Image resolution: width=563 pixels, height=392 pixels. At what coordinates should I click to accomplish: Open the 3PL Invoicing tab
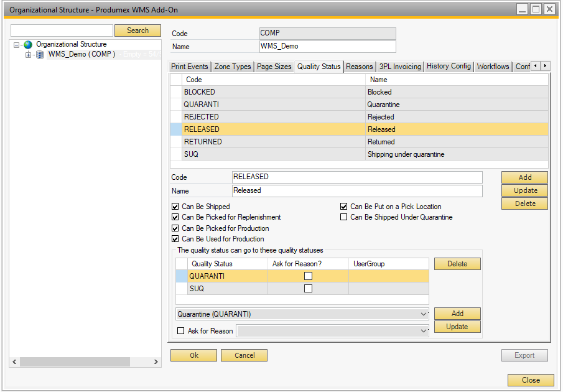point(400,67)
